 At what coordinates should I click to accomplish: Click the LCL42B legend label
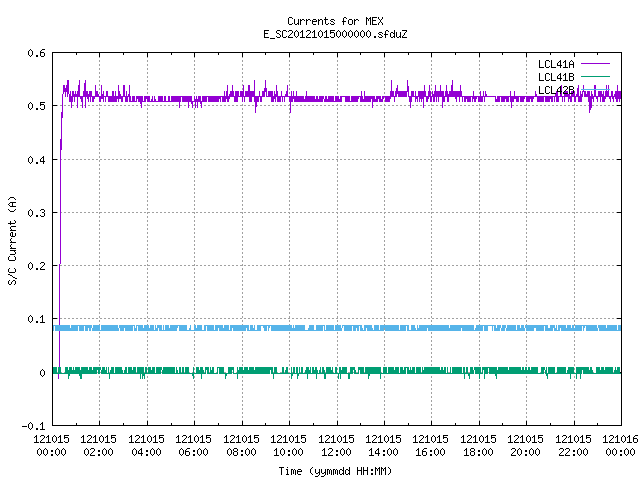pyautogui.click(x=556, y=90)
